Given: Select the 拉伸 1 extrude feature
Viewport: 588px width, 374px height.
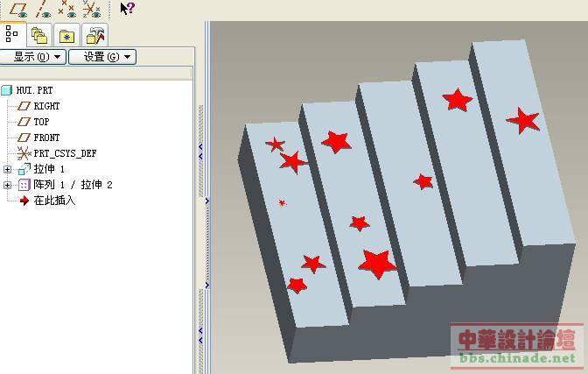Looking at the screenshot, I should point(49,169).
